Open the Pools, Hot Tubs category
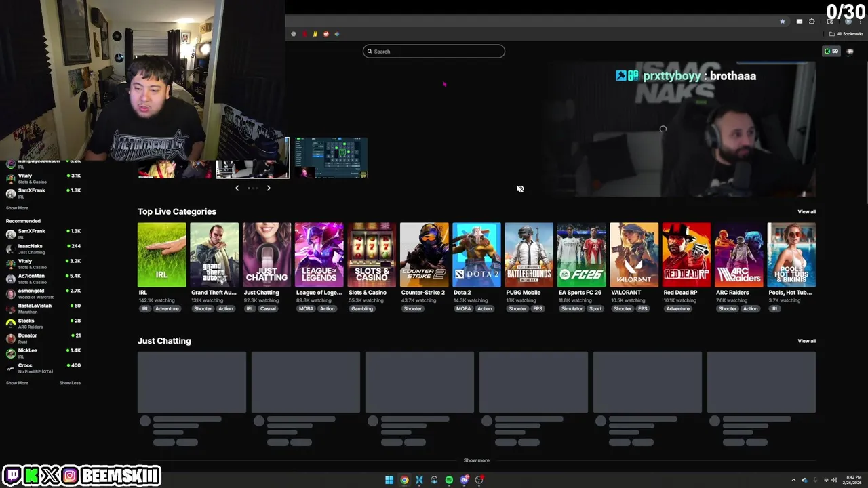Screen dimensions: 868x488 791,255
